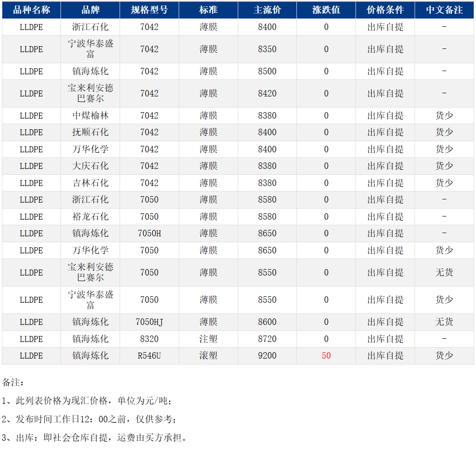Viewport: 476px width, 450px height.
Task: Select note 1 about 现汇价格 unit
Action: [x=87, y=401]
